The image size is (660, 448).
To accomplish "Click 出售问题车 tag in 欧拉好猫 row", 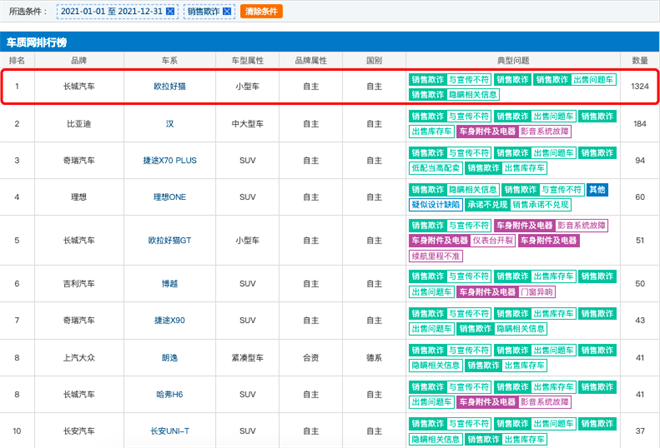I will tap(593, 80).
